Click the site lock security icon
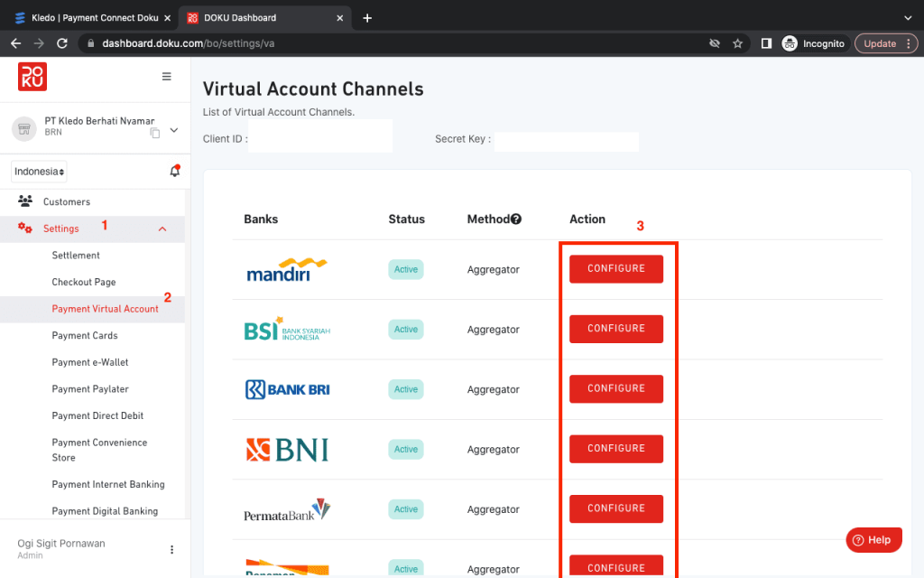924x578 pixels. tap(90, 43)
